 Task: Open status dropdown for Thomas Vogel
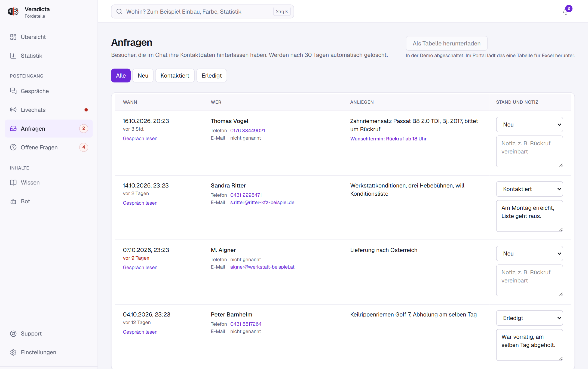coord(529,125)
